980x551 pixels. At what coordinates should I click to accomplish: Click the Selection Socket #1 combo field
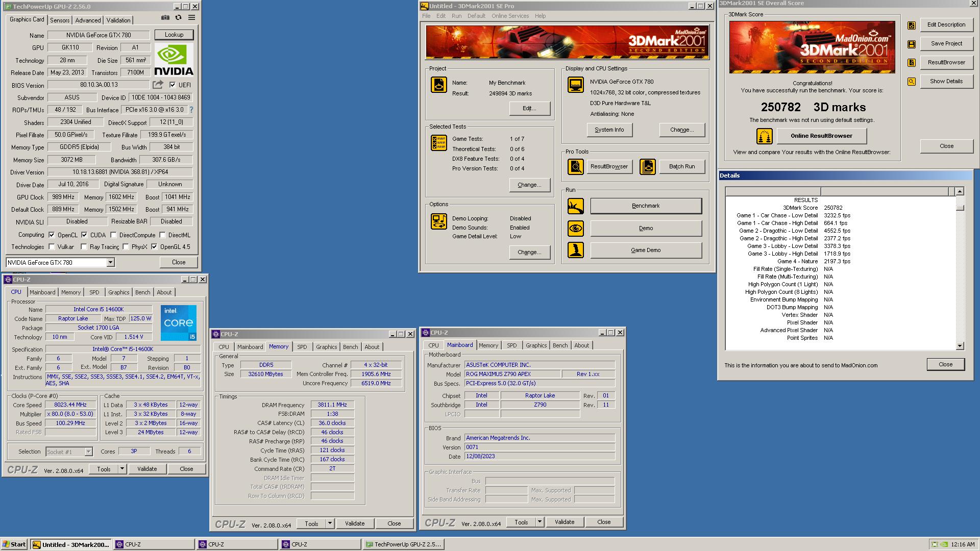(69, 452)
